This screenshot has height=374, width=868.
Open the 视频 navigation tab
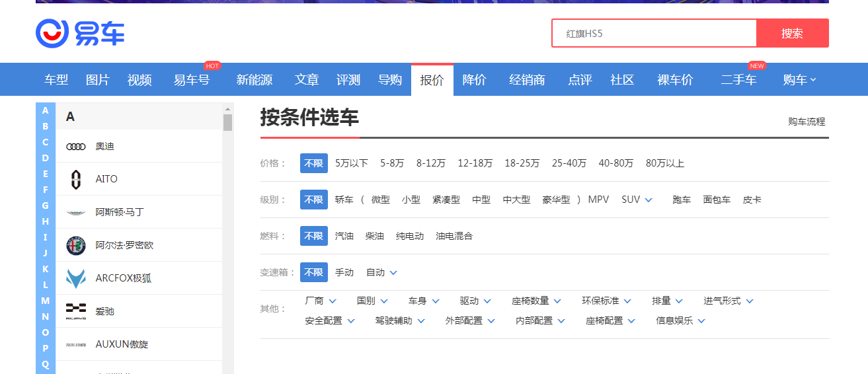tap(139, 80)
